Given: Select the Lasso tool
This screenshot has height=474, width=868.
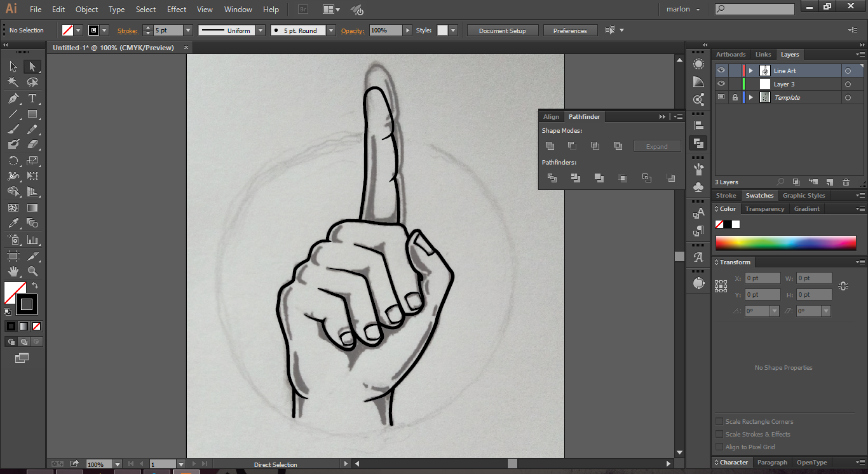Looking at the screenshot, I should point(32,83).
